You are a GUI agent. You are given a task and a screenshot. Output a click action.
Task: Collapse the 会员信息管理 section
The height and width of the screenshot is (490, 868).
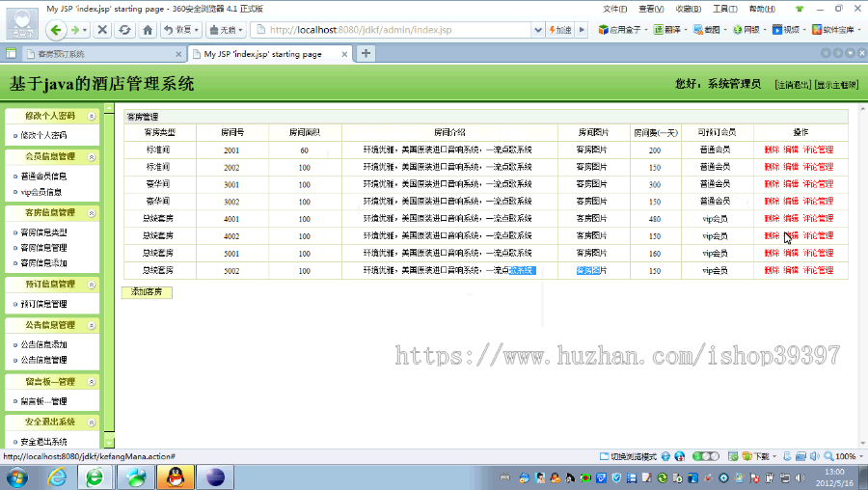tap(92, 157)
